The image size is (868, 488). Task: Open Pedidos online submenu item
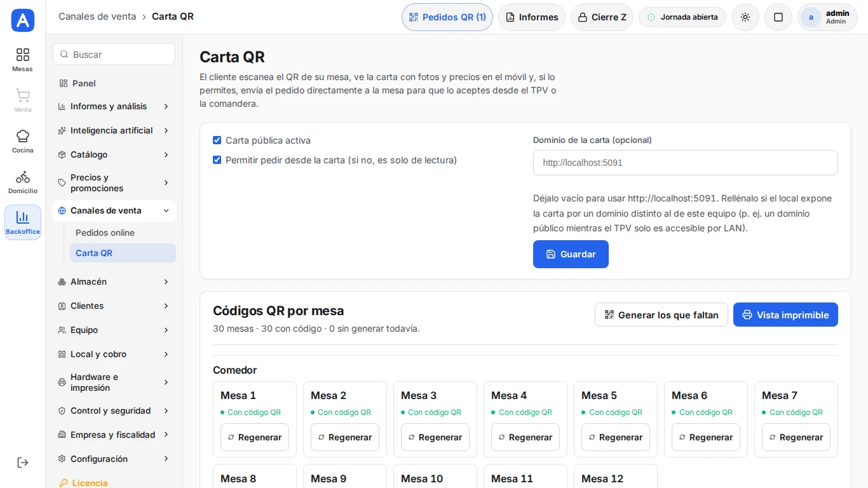123,233
